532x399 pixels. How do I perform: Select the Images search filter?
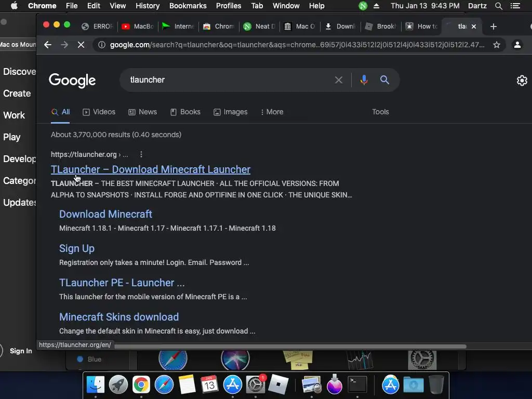tap(230, 112)
